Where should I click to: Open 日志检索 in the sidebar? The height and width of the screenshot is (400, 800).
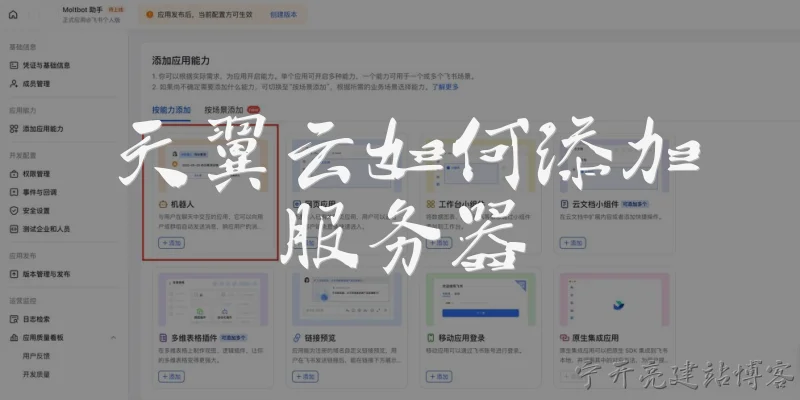[36, 319]
